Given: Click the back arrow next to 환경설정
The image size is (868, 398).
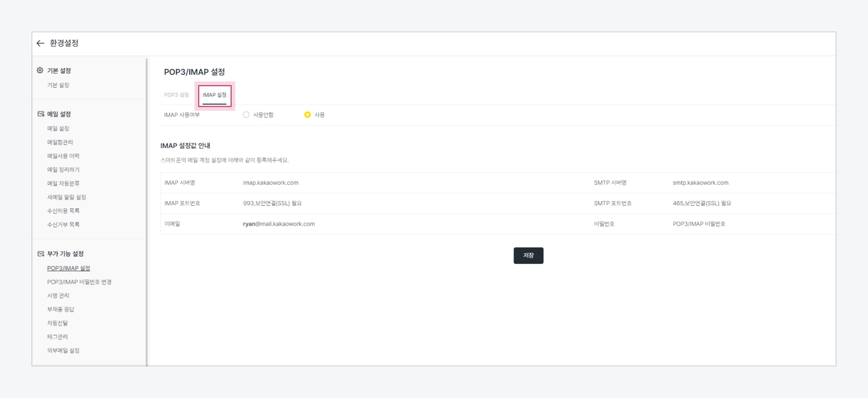Looking at the screenshot, I should click(x=40, y=43).
